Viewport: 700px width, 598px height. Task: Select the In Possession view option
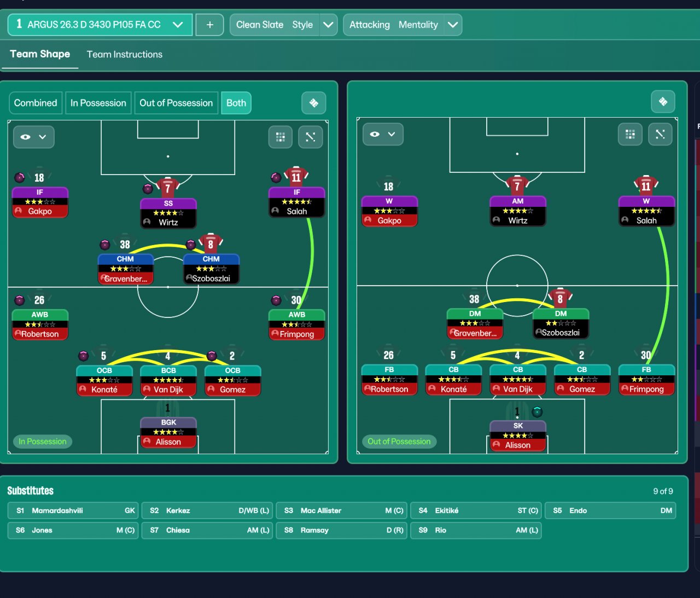point(98,103)
